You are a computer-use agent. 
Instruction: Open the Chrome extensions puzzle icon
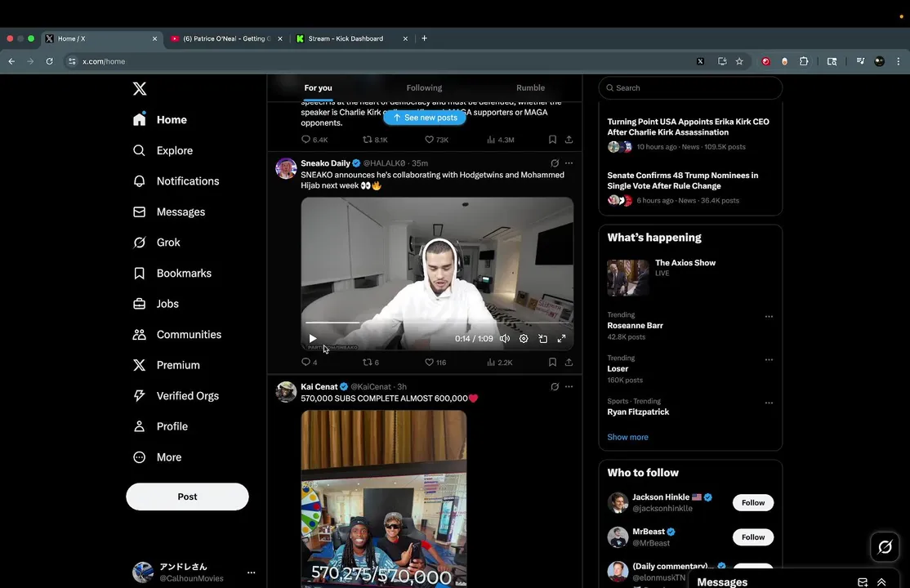pyautogui.click(x=804, y=61)
